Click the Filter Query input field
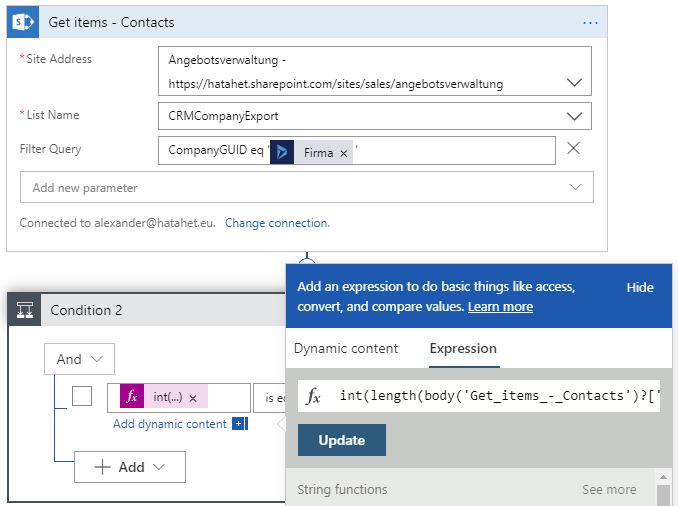 (357, 151)
